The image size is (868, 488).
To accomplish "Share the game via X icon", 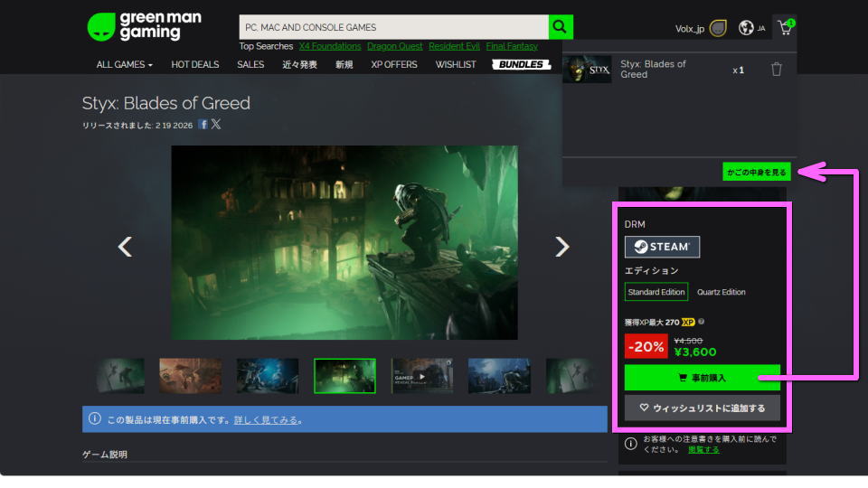I will (216, 125).
